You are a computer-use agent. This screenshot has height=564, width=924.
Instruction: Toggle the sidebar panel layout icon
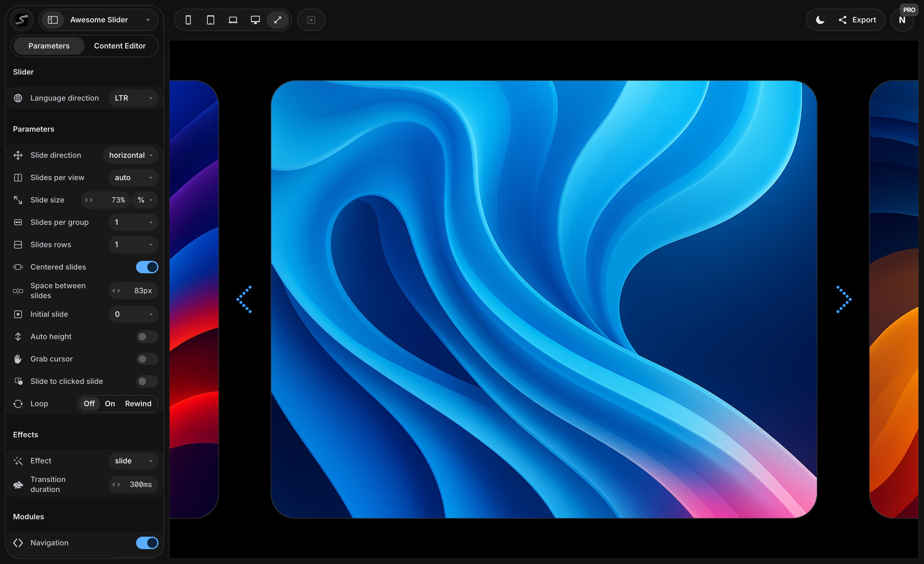[53, 20]
